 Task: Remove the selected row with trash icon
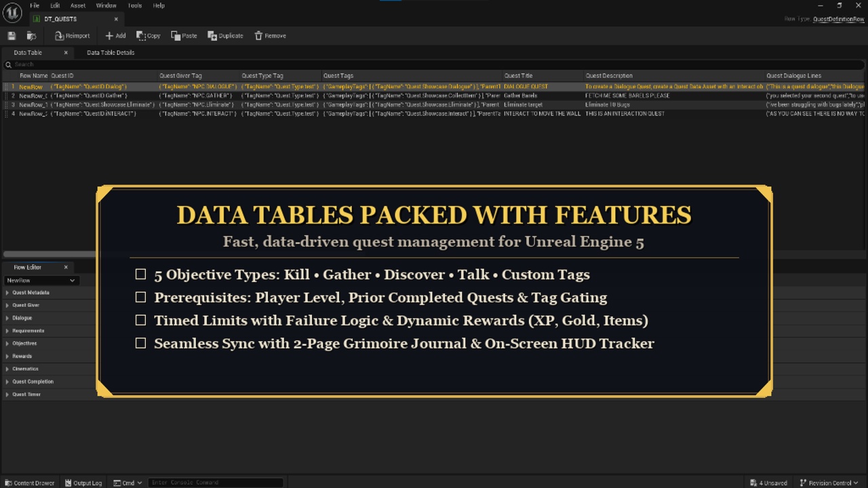point(270,36)
